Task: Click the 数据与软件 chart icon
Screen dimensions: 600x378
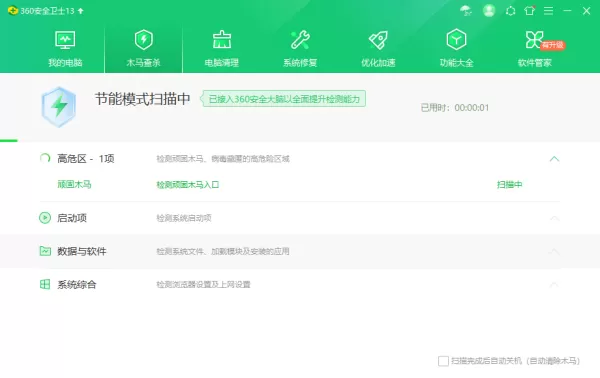Action: click(x=45, y=251)
